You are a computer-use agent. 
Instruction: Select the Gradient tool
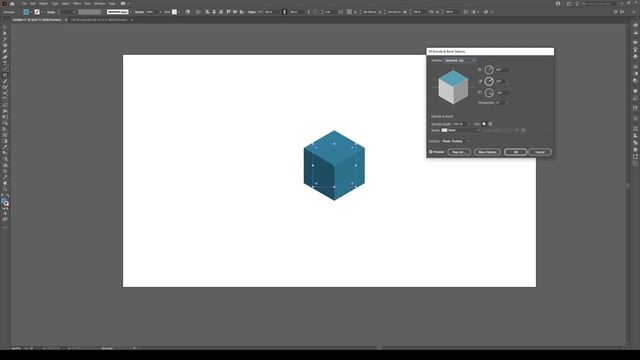(x=5, y=141)
